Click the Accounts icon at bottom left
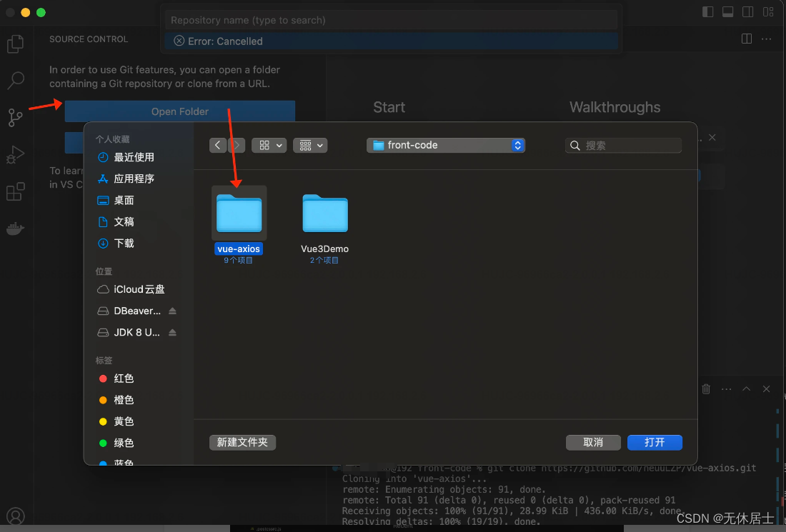 15,516
